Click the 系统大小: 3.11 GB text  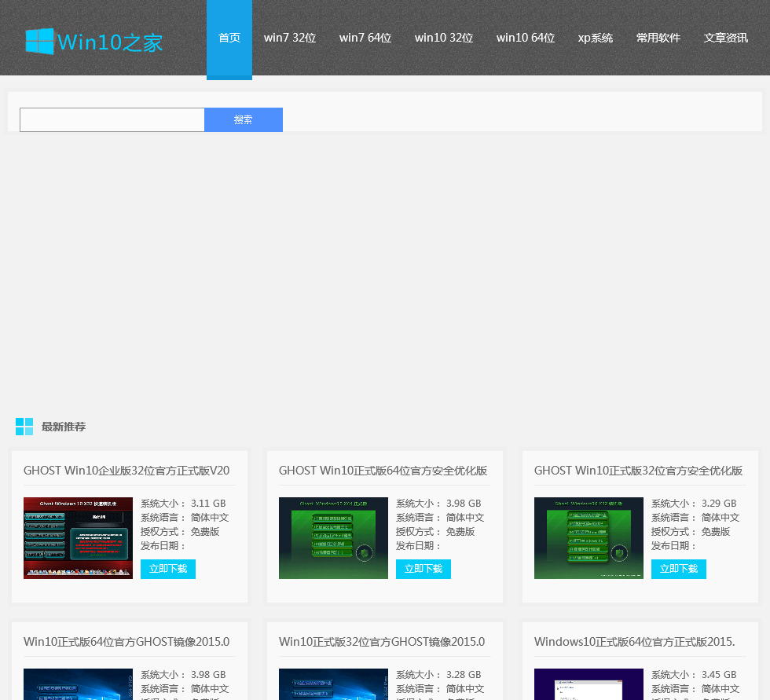tap(183, 504)
